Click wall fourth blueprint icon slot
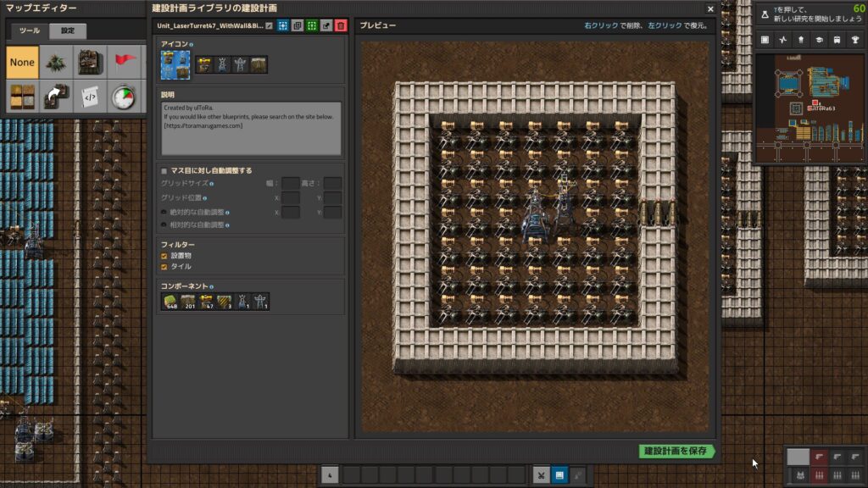 pos(259,64)
